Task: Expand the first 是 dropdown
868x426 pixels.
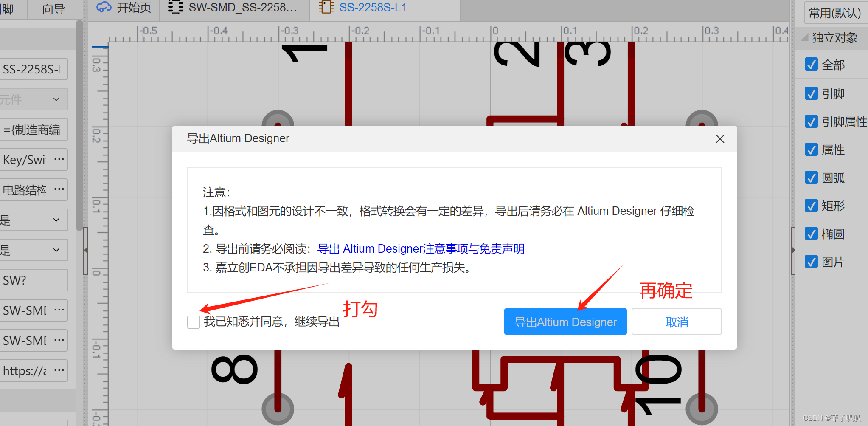Action: point(34,220)
